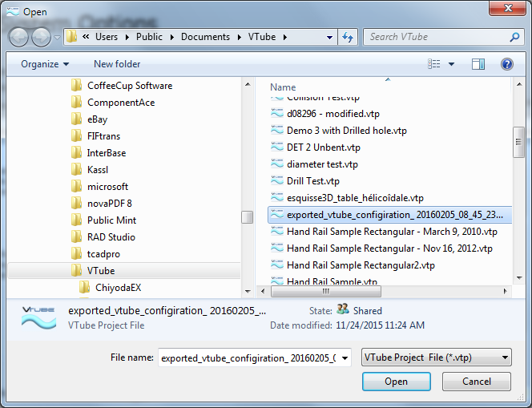
Task: Expand the address bar path history dropdown
Action: tap(330, 37)
